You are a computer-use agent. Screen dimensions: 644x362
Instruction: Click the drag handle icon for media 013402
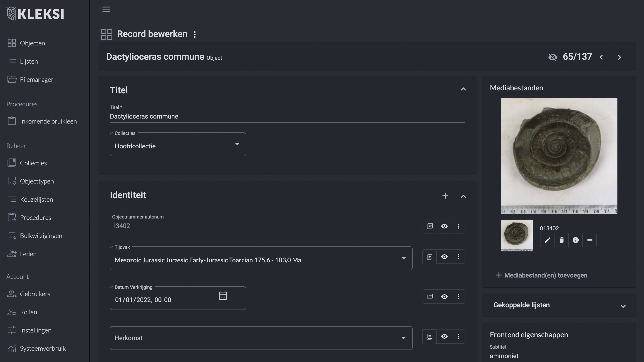pos(590,240)
